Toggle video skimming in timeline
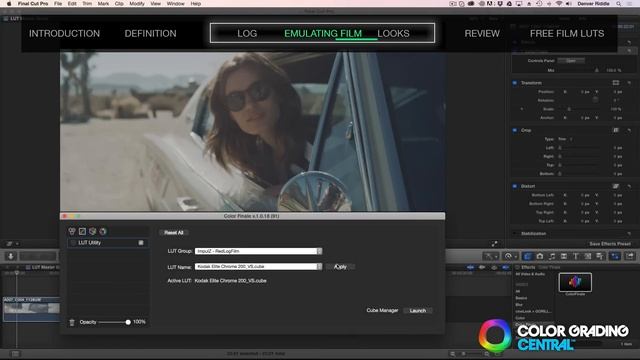The width and height of the screenshot is (640, 360). pyautogui.click(x=470, y=267)
